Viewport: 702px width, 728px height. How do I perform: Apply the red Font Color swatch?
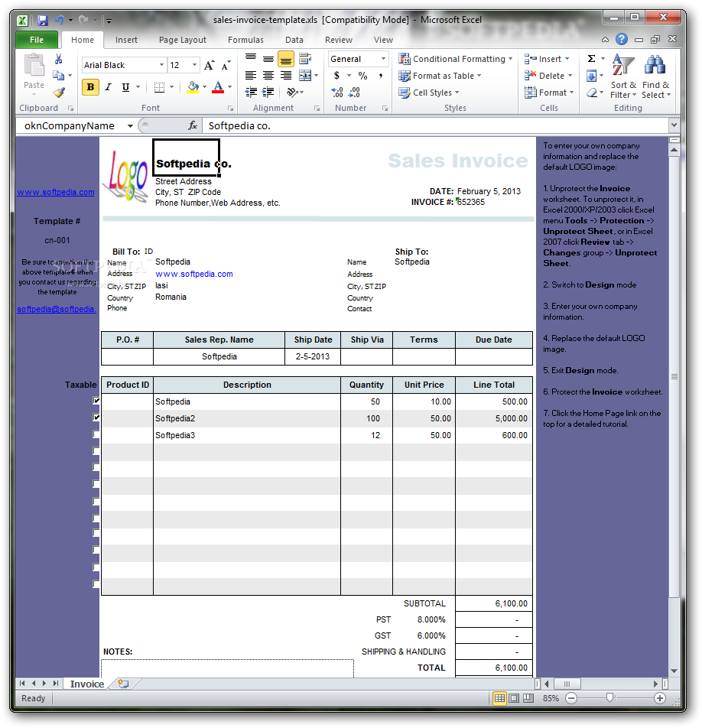[x=218, y=87]
